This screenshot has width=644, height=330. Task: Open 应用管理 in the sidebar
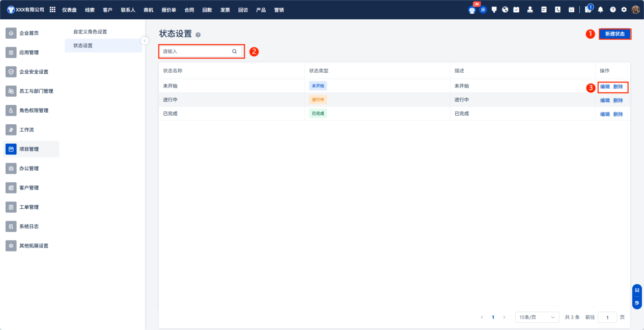[x=31, y=52]
